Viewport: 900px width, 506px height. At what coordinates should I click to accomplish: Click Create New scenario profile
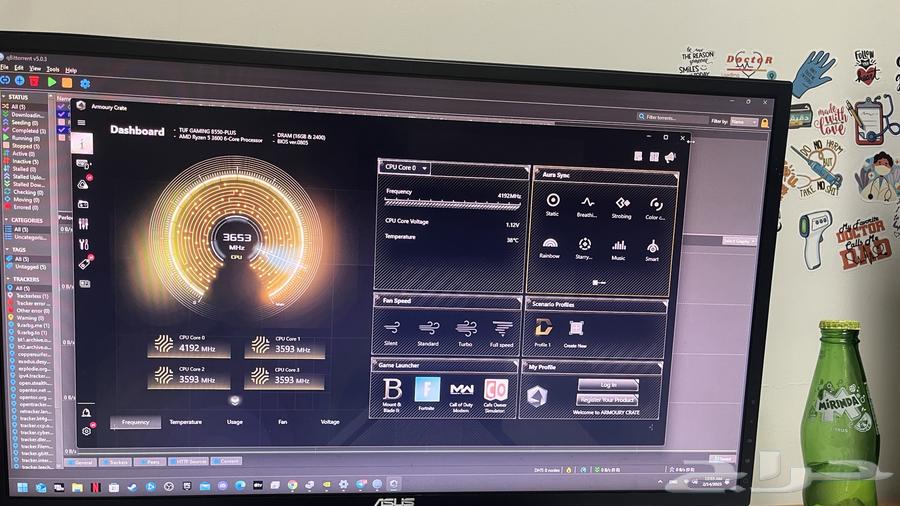575,333
